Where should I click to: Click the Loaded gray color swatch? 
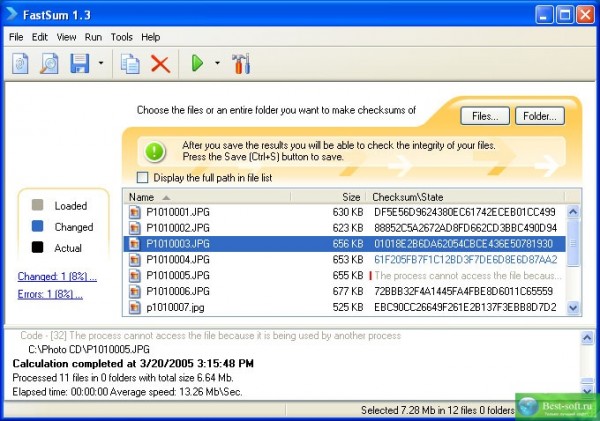click(37, 205)
